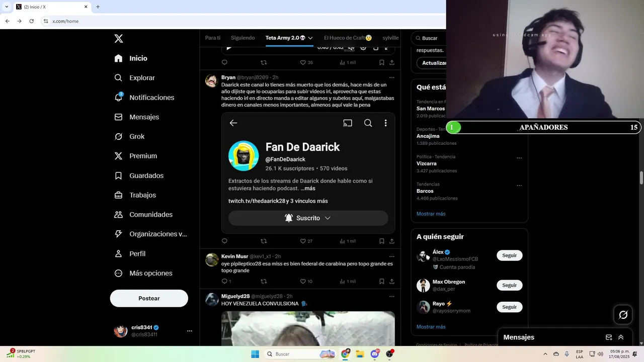Open more options on Bryan's post

tap(392, 77)
